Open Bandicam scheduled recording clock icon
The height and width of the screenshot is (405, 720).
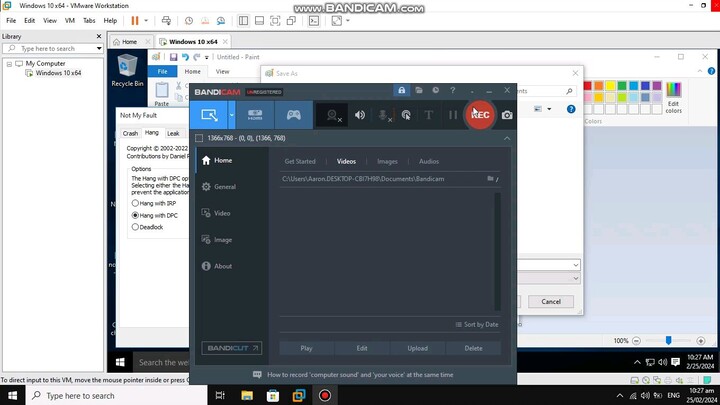[x=435, y=90]
